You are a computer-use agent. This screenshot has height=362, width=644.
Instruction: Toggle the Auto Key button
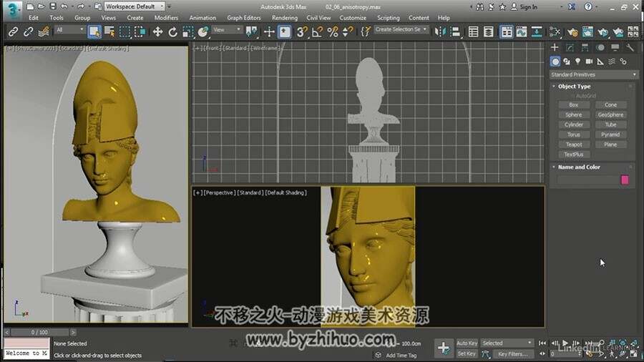pyautogui.click(x=467, y=343)
